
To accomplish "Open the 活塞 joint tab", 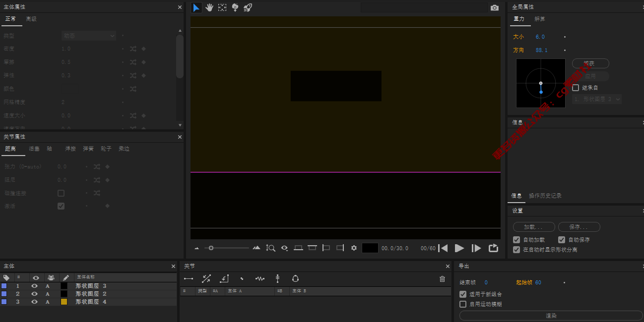I will (x=34, y=149).
